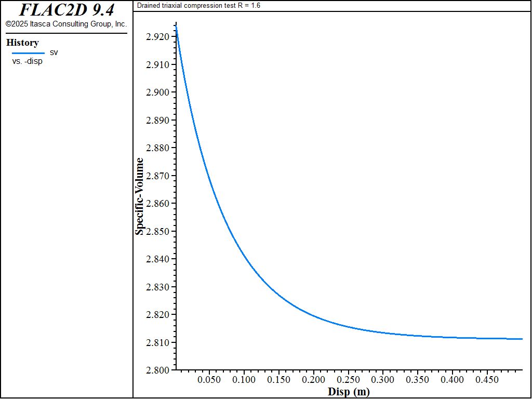The image size is (532, 399).
Task: Click the 2.870 y-axis tick value
Action: coord(157,176)
